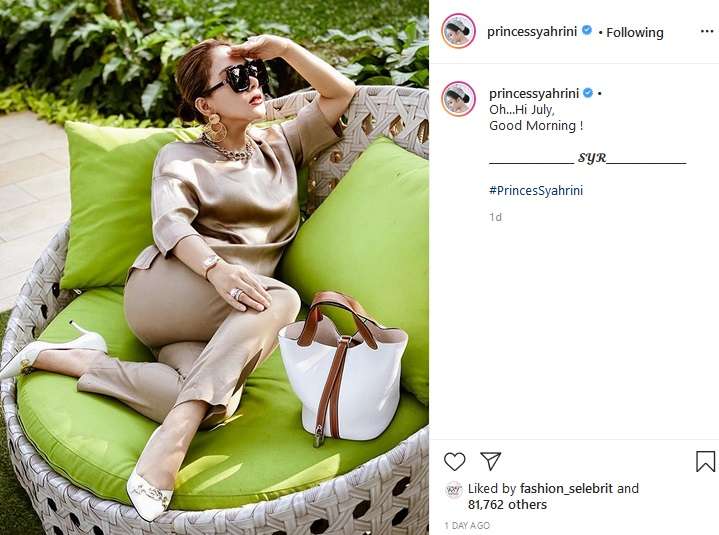
Task: View the 81,762 others likes list
Action: [507, 505]
